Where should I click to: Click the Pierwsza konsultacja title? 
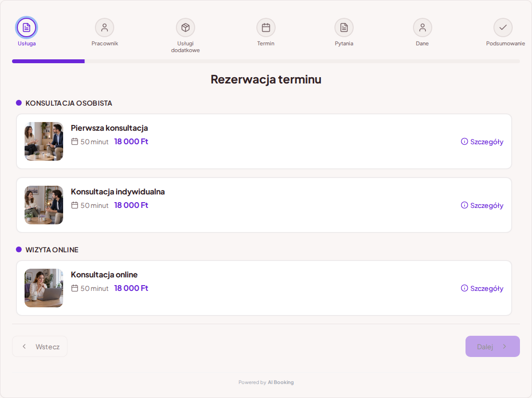click(109, 128)
